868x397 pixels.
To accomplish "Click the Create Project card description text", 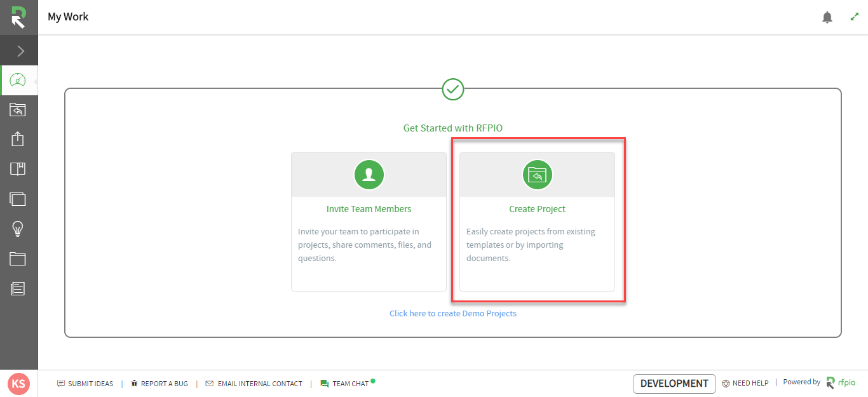I will 531,245.
